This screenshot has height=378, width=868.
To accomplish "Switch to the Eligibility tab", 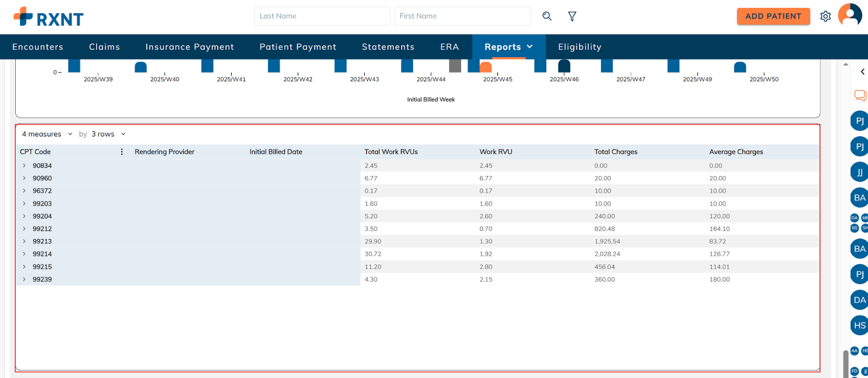I will click(579, 47).
